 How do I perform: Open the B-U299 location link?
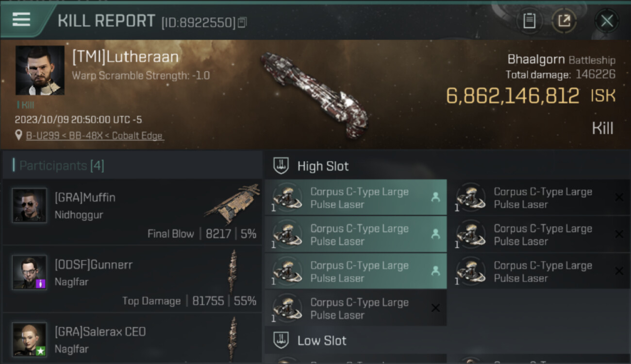coord(95,136)
